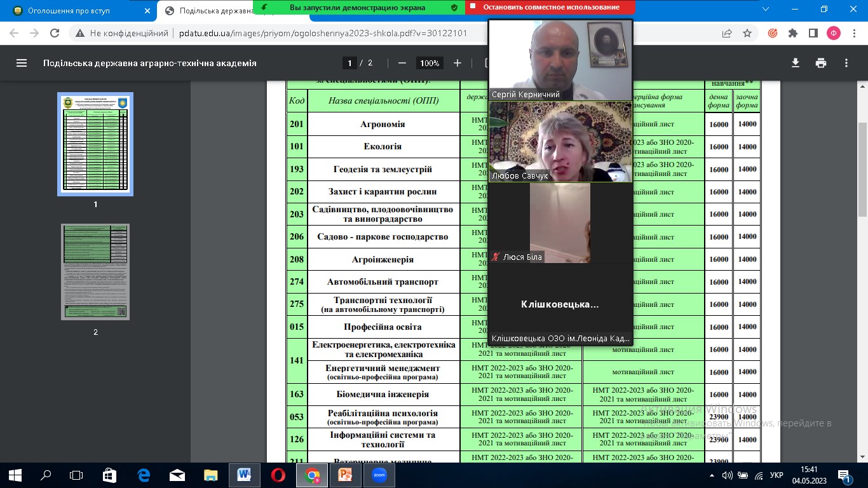Show hidden system tray icons
Image resolution: width=868 pixels, height=488 pixels.
(711, 475)
